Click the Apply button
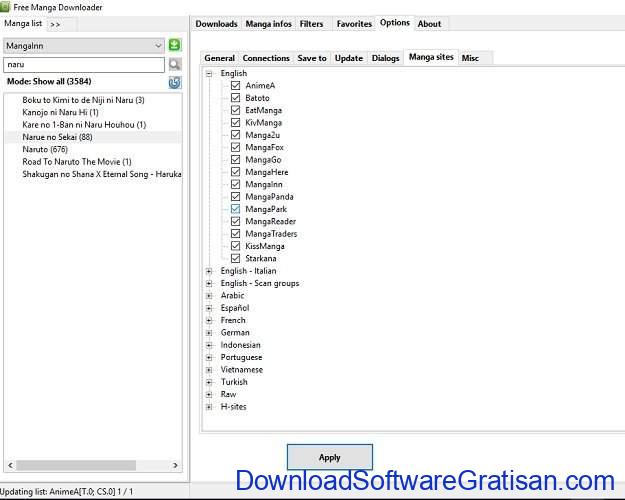The width and height of the screenshot is (625, 500). coord(330,457)
